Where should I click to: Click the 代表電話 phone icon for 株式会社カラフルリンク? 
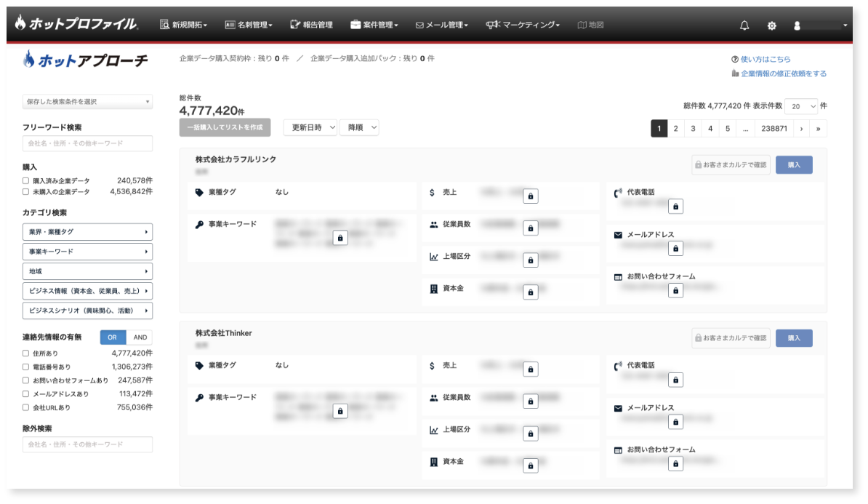(x=618, y=193)
